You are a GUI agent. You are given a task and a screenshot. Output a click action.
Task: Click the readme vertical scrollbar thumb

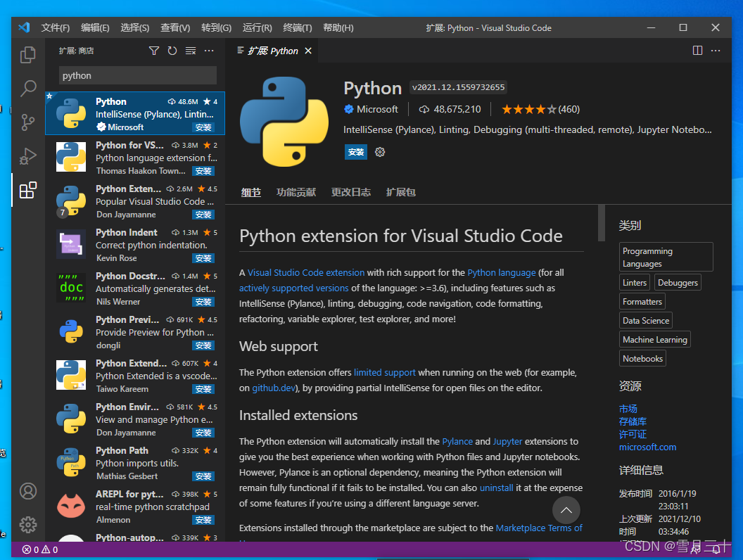[x=602, y=223]
